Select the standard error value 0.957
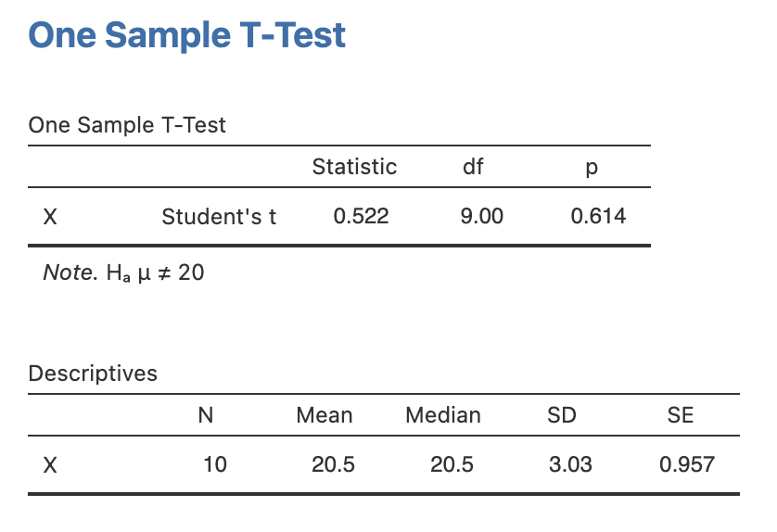 (687, 464)
